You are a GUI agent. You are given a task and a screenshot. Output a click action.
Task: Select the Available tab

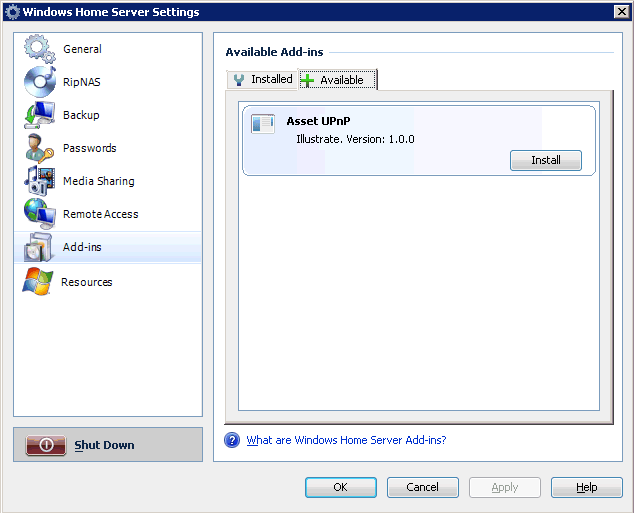point(338,80)
